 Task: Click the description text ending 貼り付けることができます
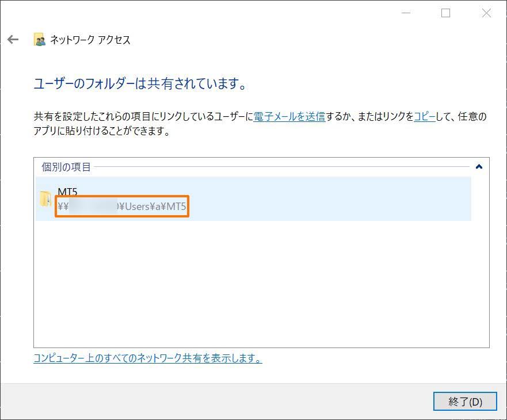pyautogui.click(x=104, y=131)
